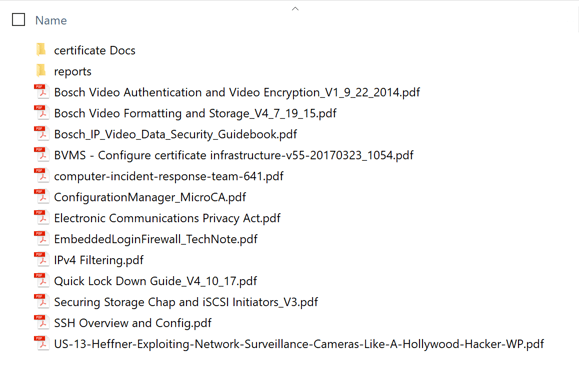
Task: Click PDF icon for Securing Storage Chap file
Action: [41, 302]
